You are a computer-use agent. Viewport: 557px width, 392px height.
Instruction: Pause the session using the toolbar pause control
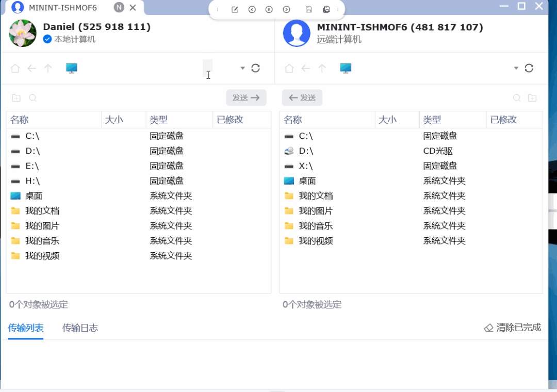pos(269,9)
